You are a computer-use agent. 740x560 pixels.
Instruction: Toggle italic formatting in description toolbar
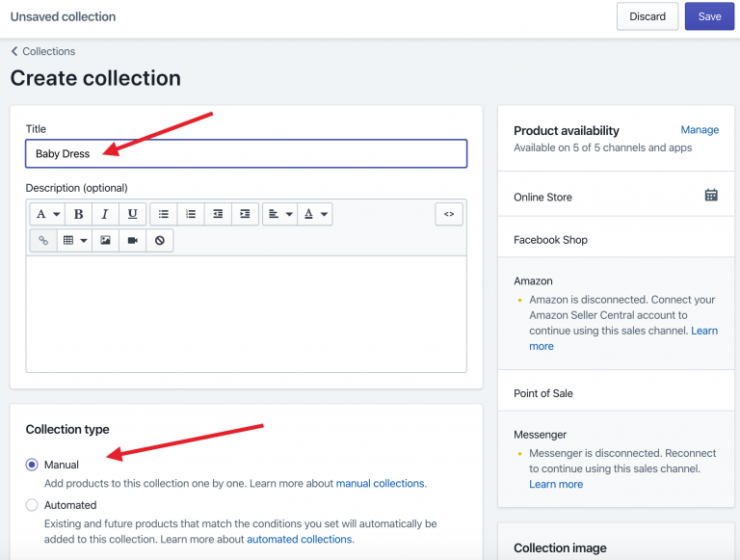click(x=105, y=214)
